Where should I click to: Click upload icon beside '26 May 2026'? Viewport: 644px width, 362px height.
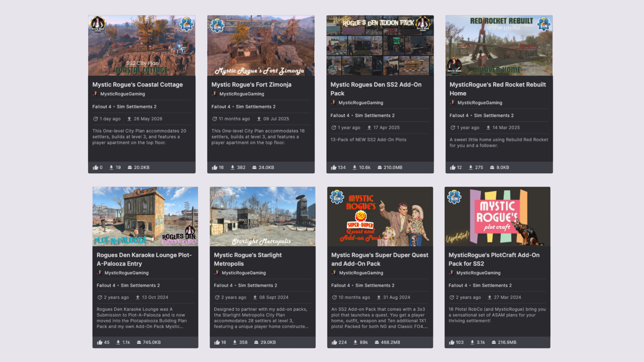129,119
